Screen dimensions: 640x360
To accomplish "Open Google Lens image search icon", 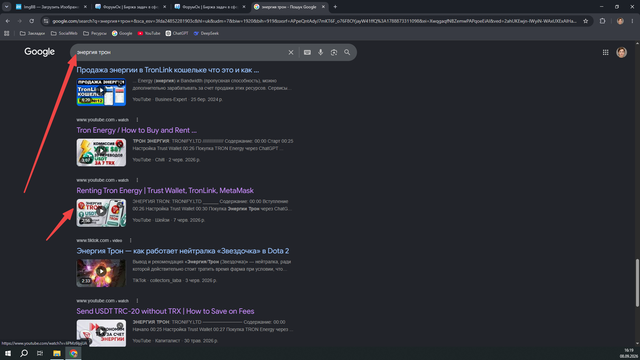I will point(334,52).
